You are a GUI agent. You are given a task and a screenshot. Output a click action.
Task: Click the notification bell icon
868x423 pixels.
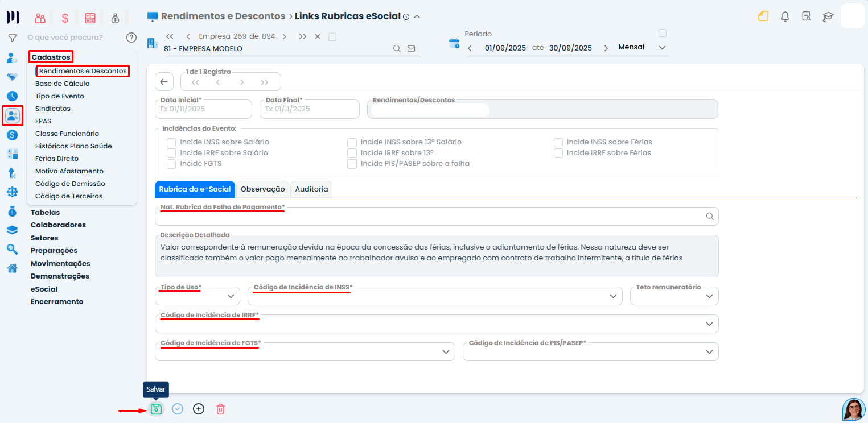(785, 16)
